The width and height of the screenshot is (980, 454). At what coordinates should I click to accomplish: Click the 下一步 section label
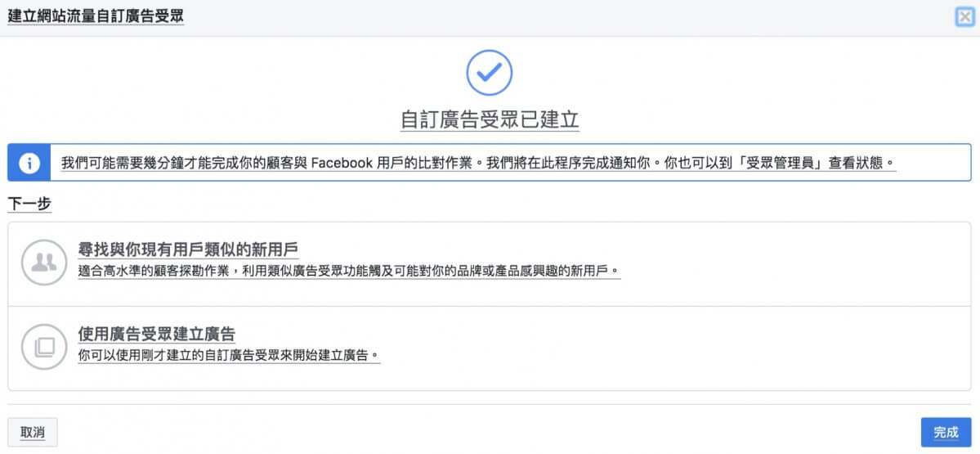pyautogui.click(x=29, y=203)
